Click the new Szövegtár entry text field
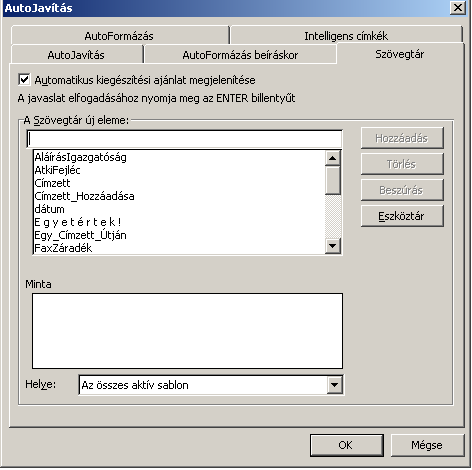472x470 pixels. (184, 139)
